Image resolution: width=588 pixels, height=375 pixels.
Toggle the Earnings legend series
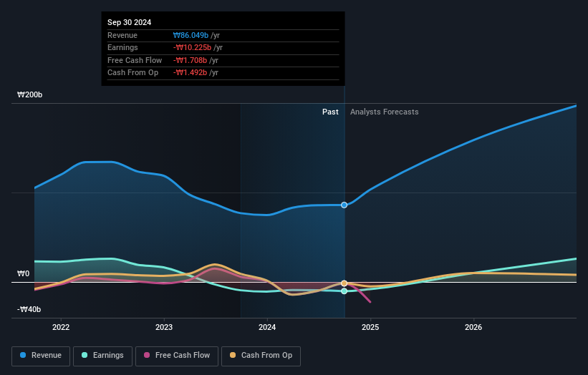(x=102, y=356)
